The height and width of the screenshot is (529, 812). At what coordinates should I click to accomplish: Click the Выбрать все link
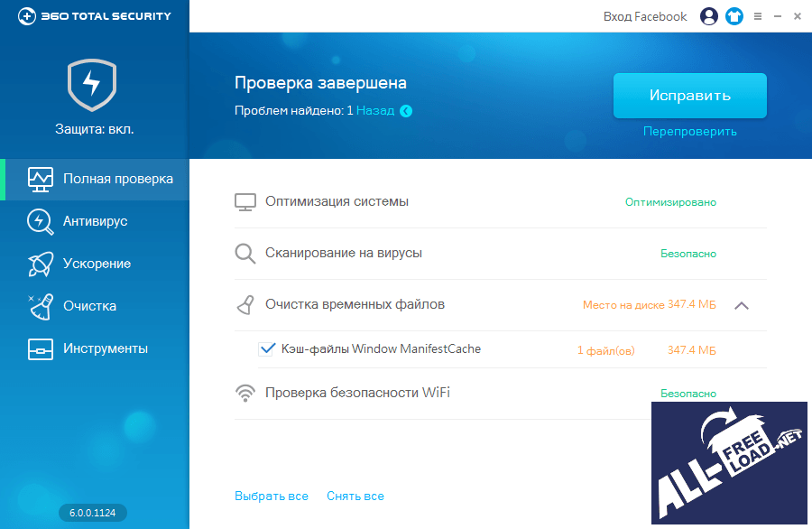tap(272, 496)
